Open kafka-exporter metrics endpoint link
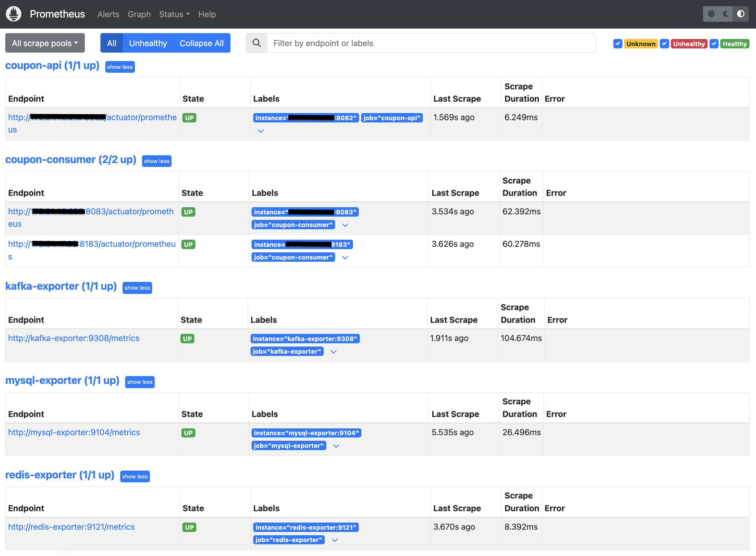 (x=73, y=338)
